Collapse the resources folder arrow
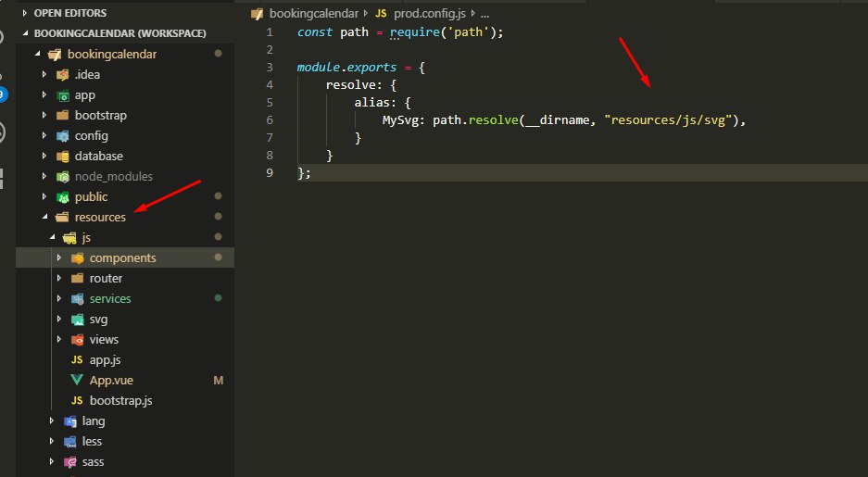 [44, 218]
